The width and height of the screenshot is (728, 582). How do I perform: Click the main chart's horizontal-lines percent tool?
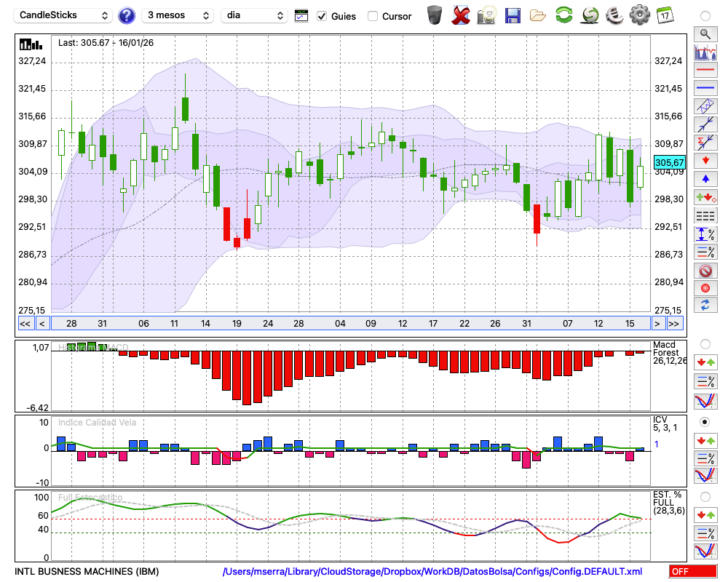click(x=705, y=252)
